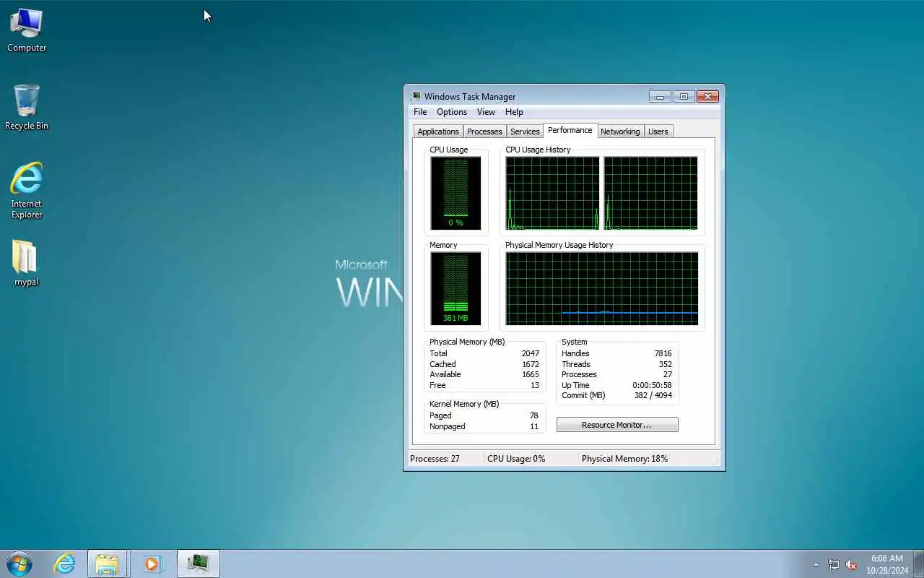Open Windows Explorer from the taskbar

[x=107, y=564]
